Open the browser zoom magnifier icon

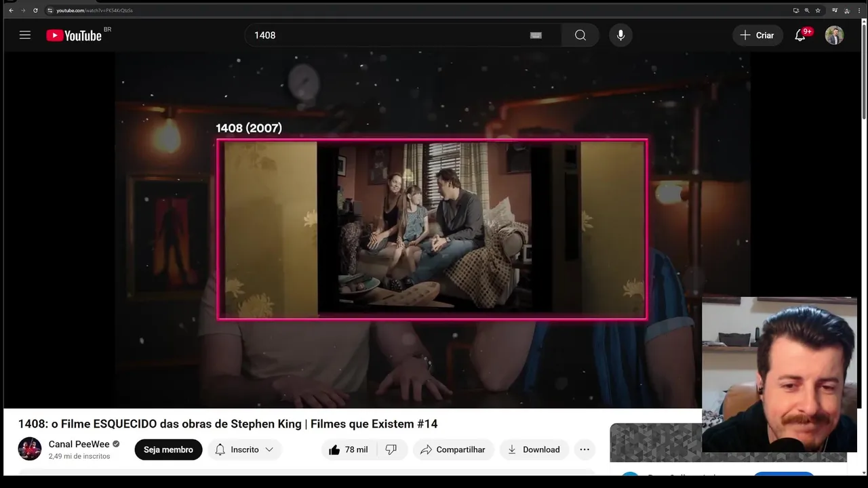pyautogui.click(x=807, y=10)
